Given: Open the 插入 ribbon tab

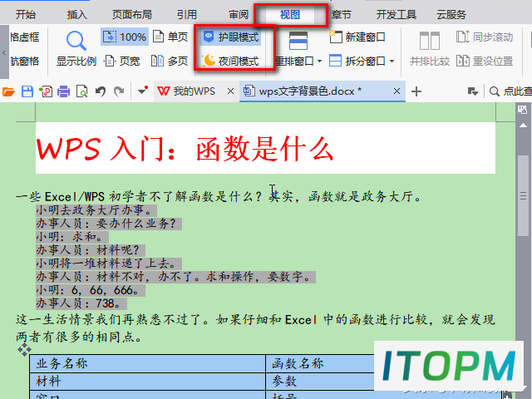Looking at the screenshot, I should coord(76,15).
